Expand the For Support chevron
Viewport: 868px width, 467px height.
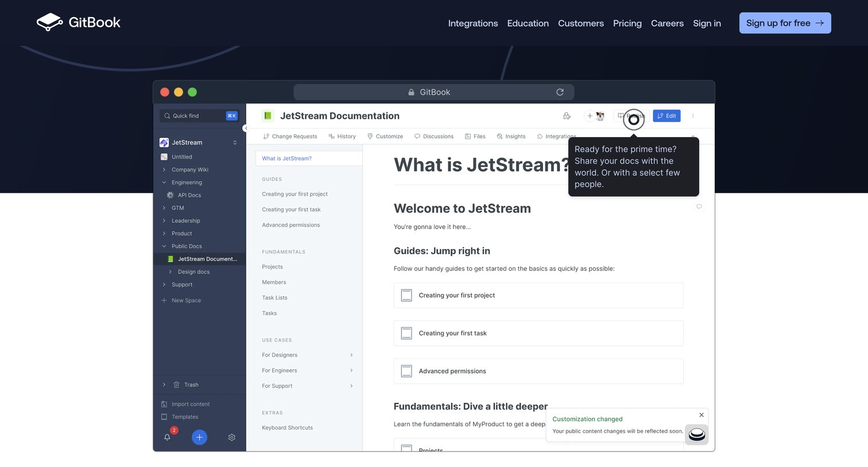coord(351,386)
